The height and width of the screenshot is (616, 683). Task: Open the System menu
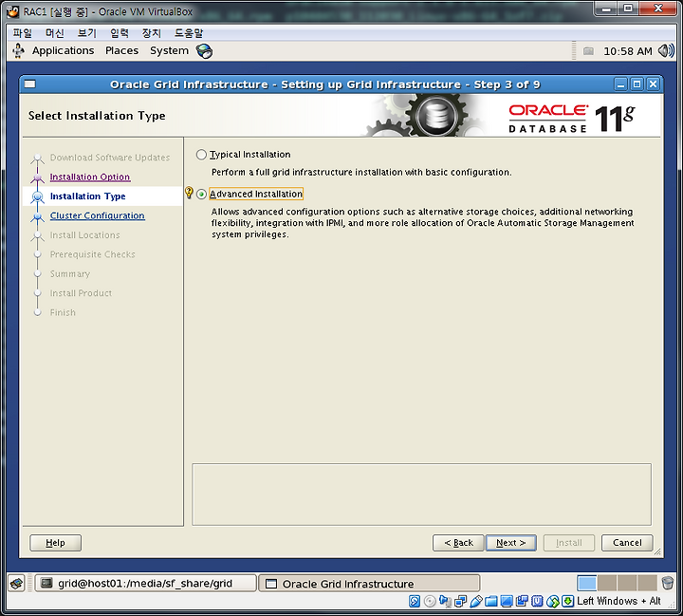(169, 50)
